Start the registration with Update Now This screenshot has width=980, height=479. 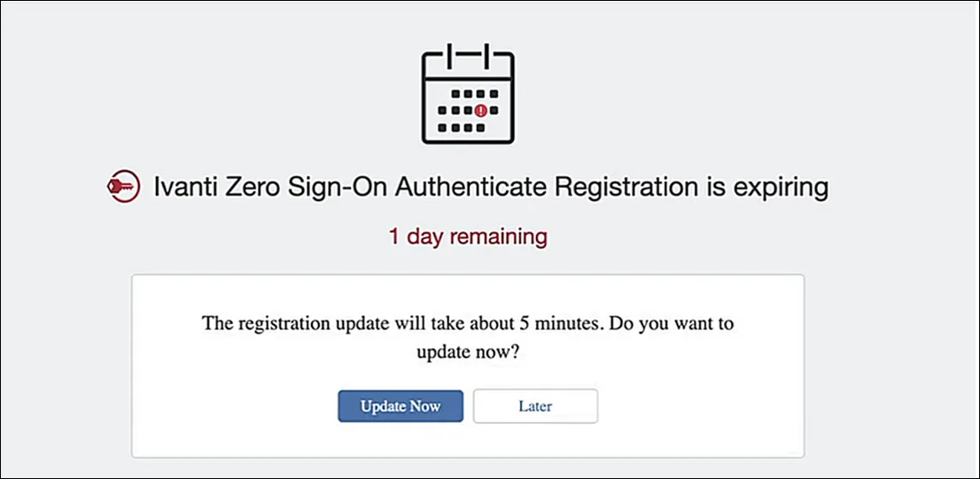click(401, 406)
